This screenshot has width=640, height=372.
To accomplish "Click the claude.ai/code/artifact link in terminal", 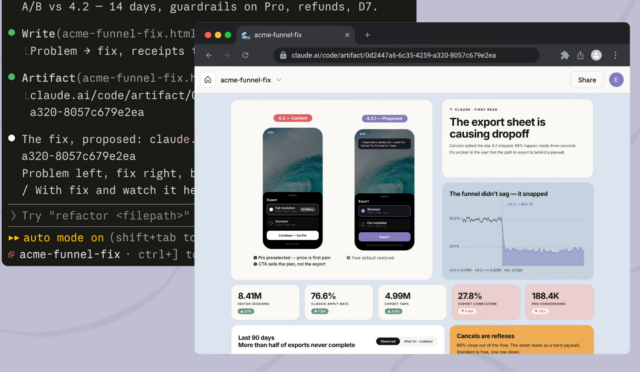I will (x=112, y=95).
